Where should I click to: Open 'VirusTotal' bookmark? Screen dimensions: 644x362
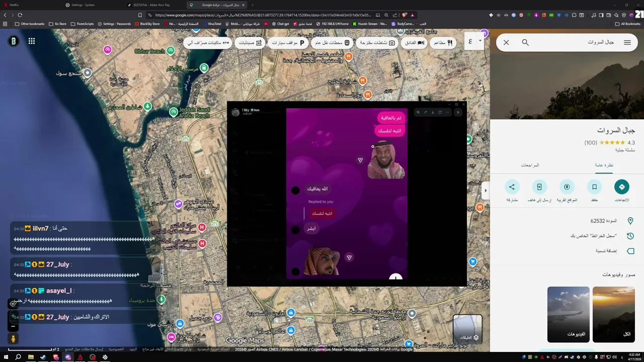(x=212, y=24)
